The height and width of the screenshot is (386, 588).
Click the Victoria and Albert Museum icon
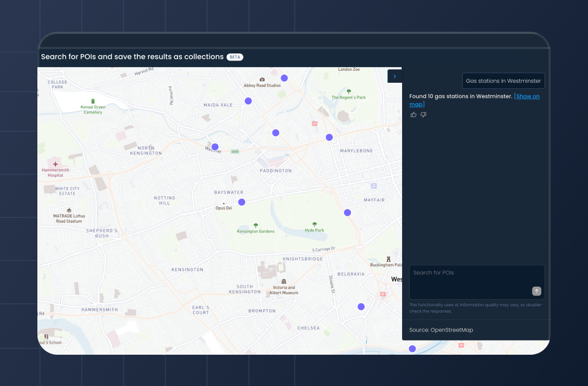point(284,282)
